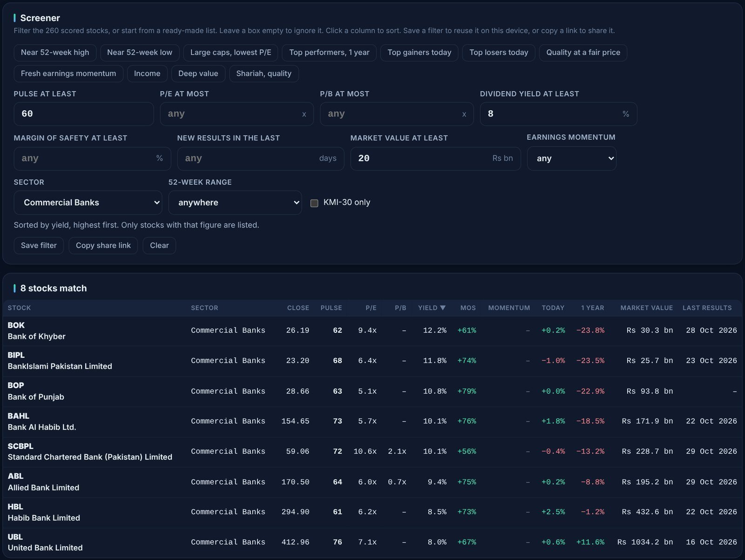This screenshot has width=745, height=560.
Task: Load the Top losers today list
Action: (499, 53)
